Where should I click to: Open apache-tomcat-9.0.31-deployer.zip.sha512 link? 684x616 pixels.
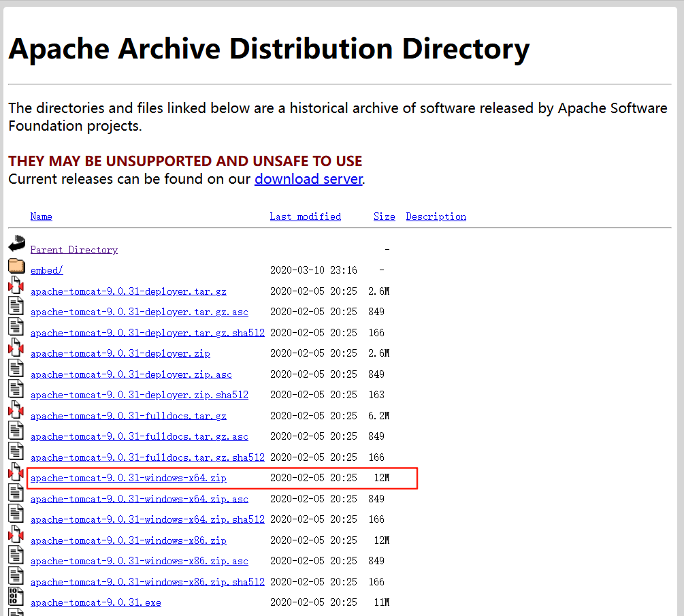139,395
